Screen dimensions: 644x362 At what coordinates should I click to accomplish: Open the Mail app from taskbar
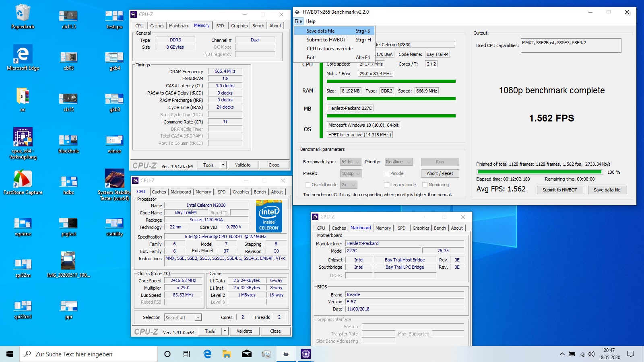click(x=247, y=354)
